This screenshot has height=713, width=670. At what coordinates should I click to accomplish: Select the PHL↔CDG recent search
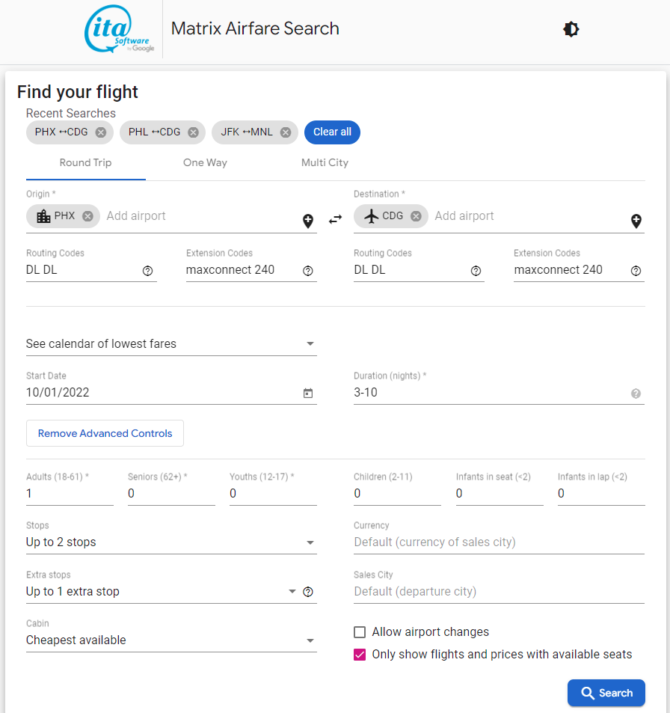pos(154,132)
